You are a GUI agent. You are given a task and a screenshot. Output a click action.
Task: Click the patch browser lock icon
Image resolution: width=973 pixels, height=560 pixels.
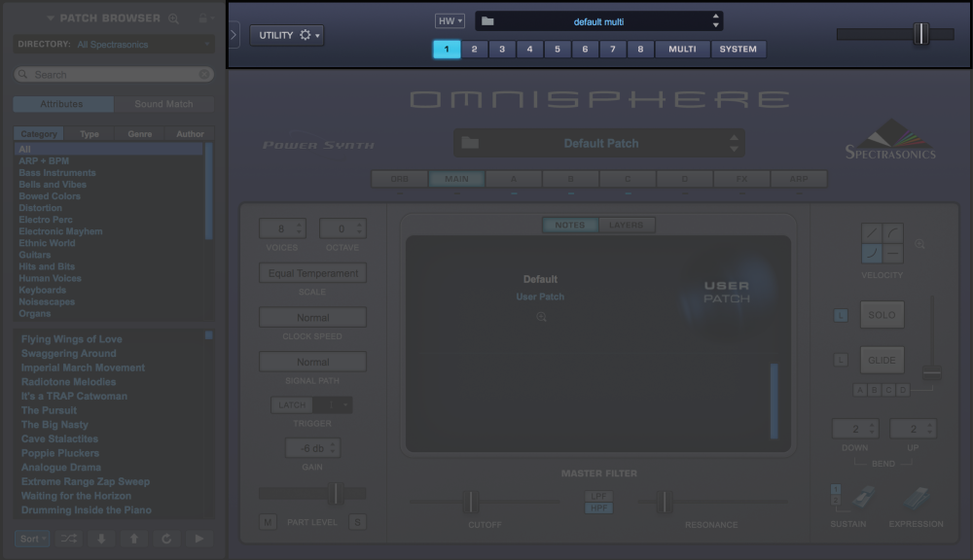[203, 17]
